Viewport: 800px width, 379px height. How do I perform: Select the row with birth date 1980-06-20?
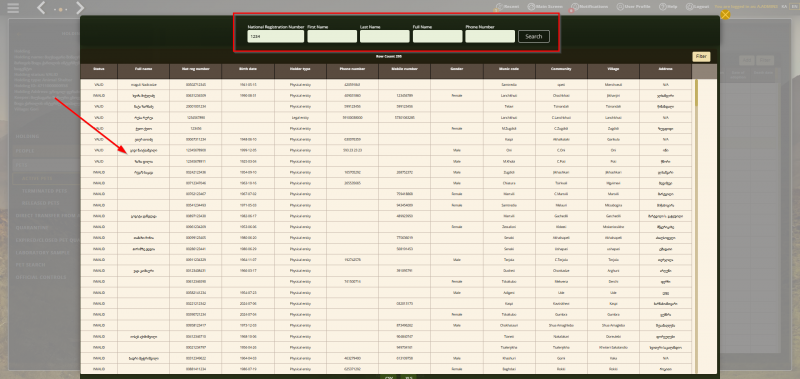386,238
